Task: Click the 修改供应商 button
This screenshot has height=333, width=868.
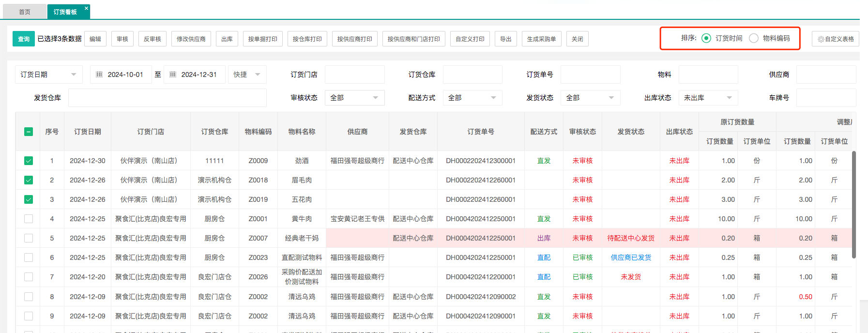Action: pyautogui.click(x=191, y=39)
